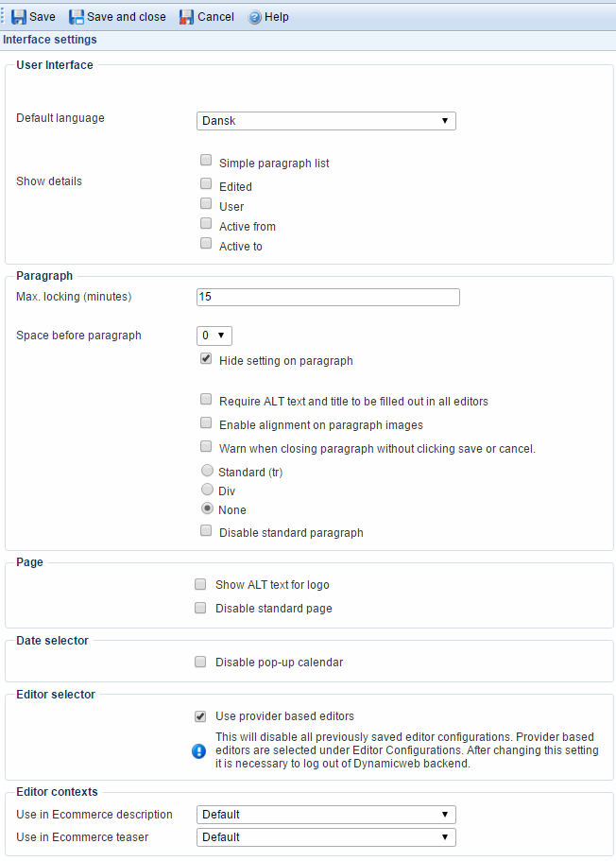Choose the Div radio option
The image size is (616, 861).
207,490
